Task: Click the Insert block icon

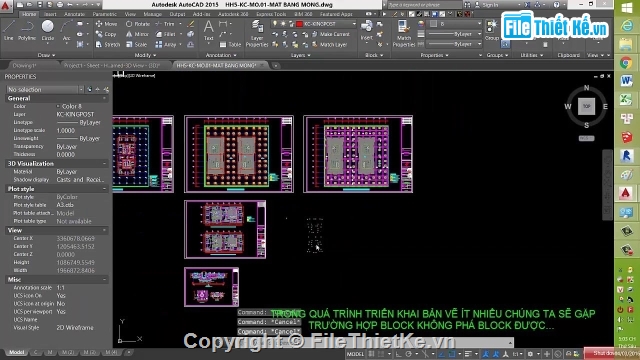Action: (x=367, y=30)
